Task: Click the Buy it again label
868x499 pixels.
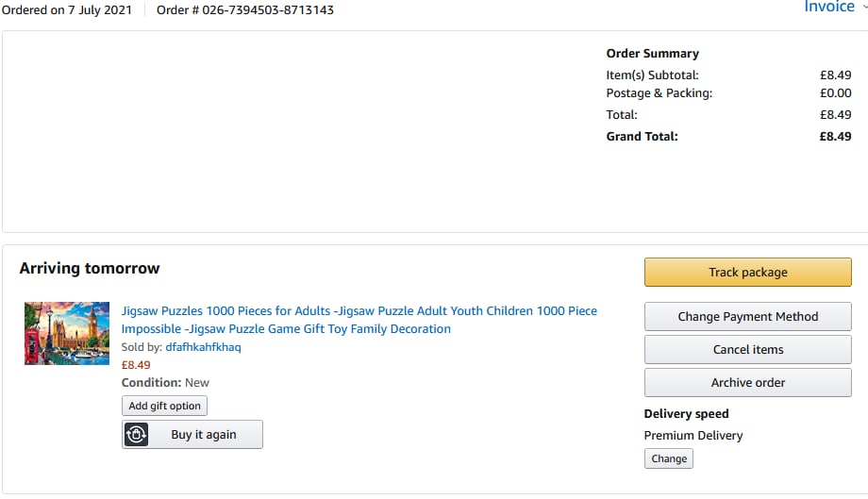Action: [x=204, y=435]
